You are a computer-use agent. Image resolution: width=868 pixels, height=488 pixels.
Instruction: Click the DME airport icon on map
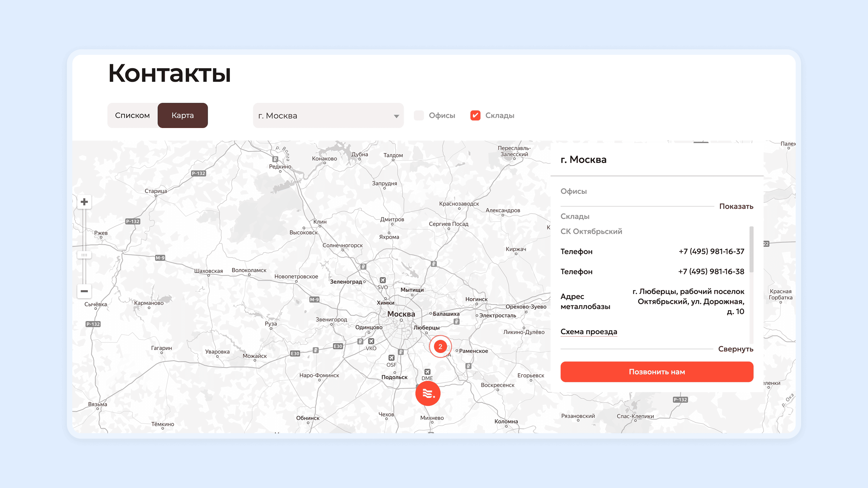pos(427,371)
